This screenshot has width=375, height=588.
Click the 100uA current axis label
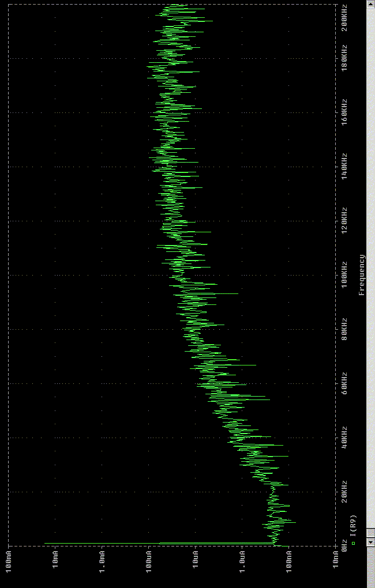click(149, 561)
